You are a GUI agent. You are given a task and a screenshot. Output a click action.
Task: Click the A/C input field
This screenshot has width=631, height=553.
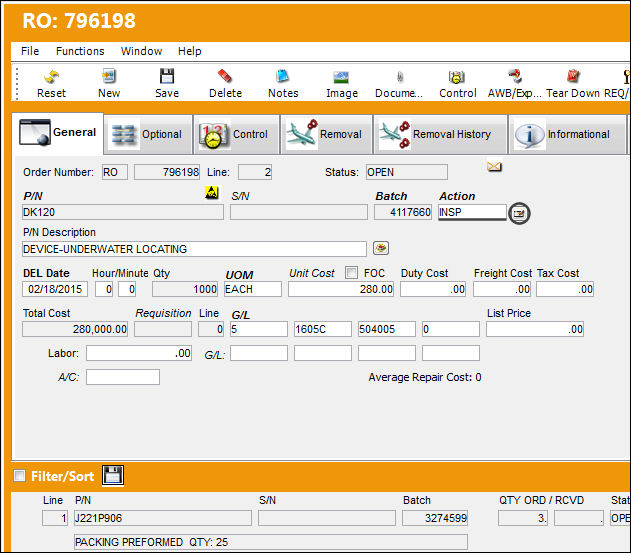[x=123, y=377]
